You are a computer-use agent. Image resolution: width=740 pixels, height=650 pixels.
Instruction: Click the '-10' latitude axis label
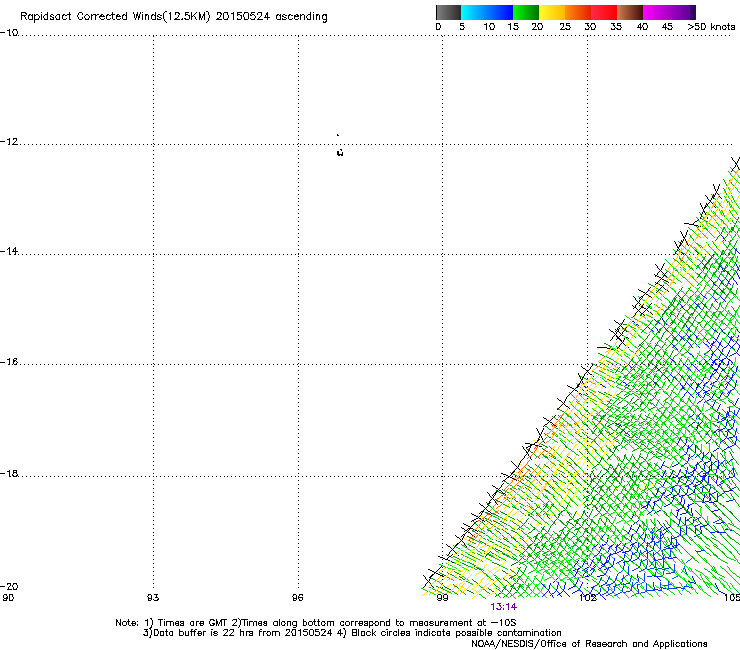(x=9, y=33)
